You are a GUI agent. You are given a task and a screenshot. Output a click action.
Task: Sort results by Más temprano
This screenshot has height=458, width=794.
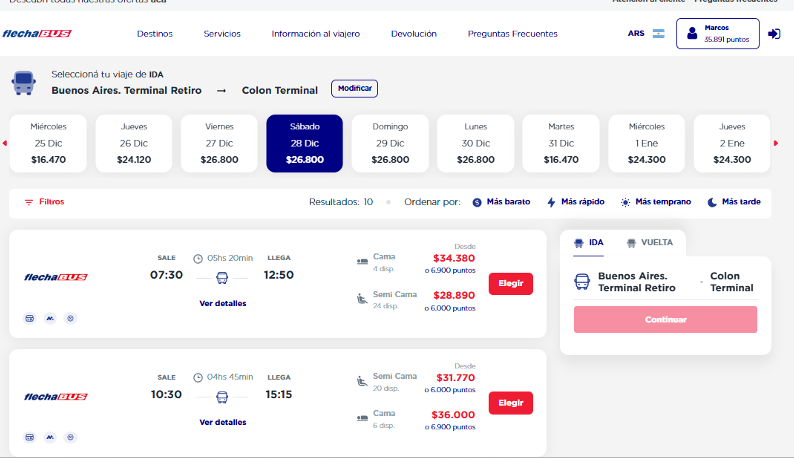(657, 202)
